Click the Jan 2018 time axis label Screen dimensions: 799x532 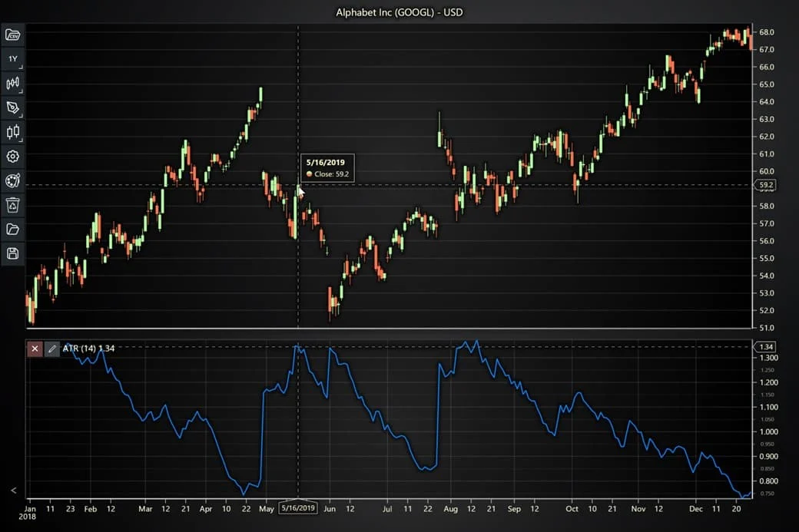(28, 512)
